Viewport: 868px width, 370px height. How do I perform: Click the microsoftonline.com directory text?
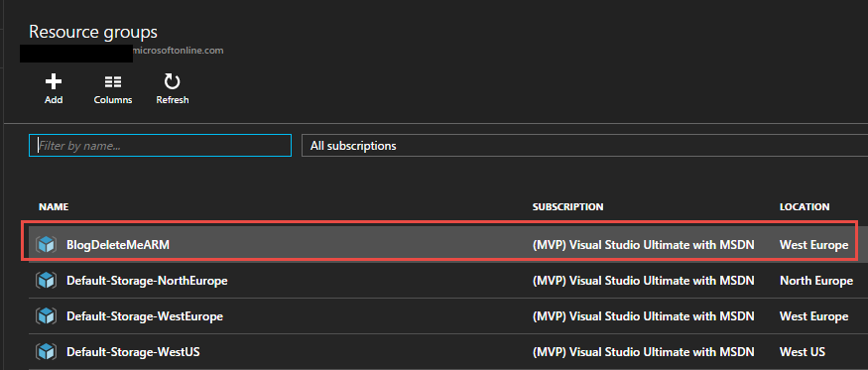(x=179, y=51)
